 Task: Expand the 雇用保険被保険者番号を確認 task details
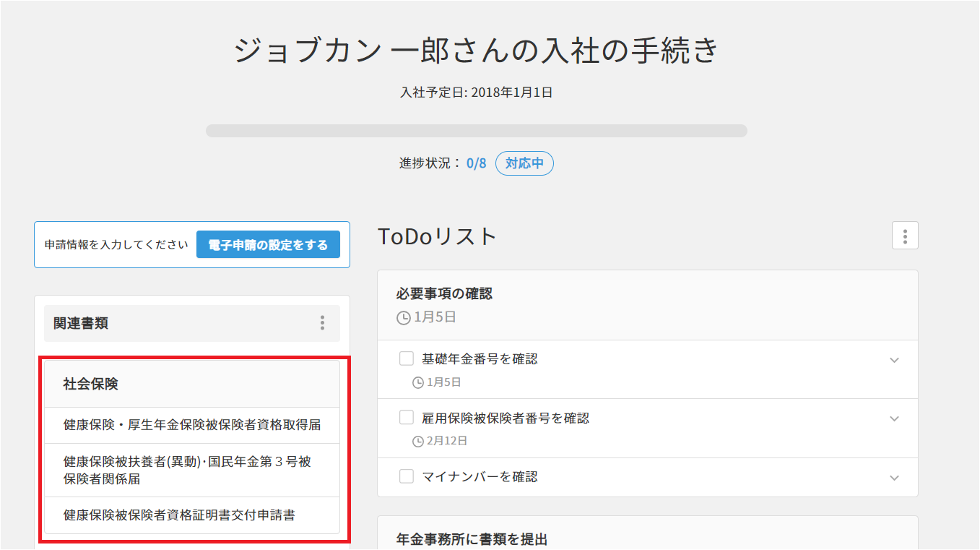pos(894,418)
